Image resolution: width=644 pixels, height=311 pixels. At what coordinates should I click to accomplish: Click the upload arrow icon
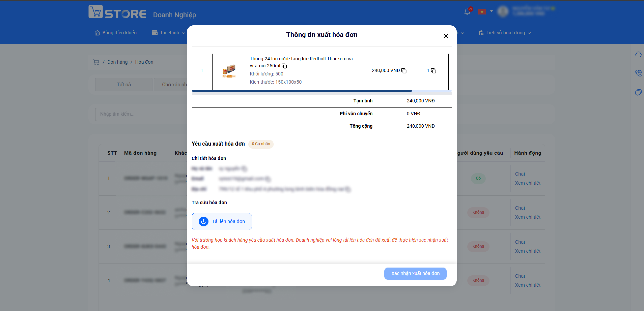[x=203, y=221]
